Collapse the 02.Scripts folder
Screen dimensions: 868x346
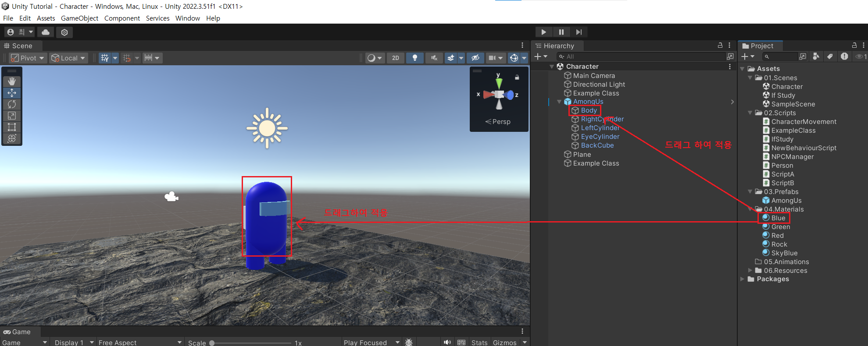[x=750, y=113]
